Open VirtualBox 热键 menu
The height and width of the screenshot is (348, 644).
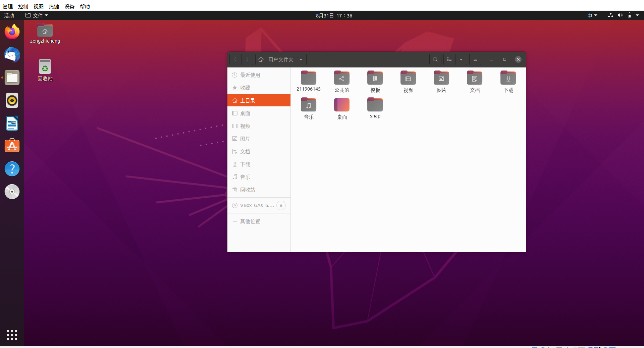coord(54,6)
